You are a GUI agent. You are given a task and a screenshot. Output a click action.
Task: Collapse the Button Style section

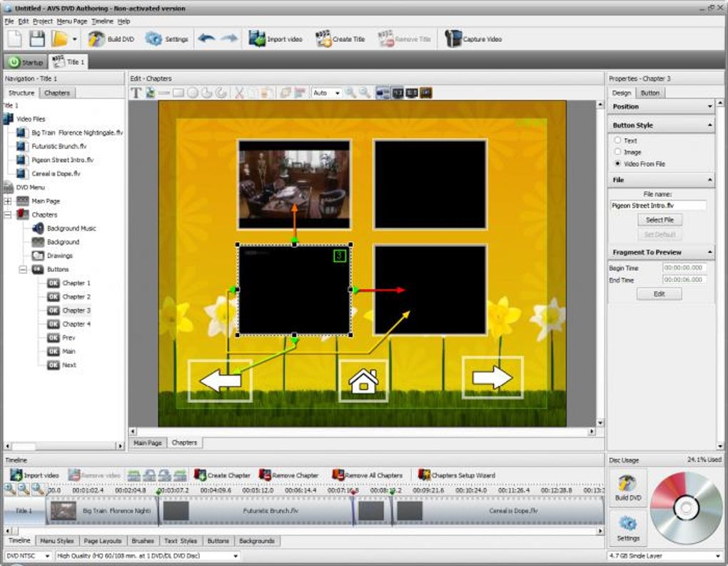(x=709, y=126)
